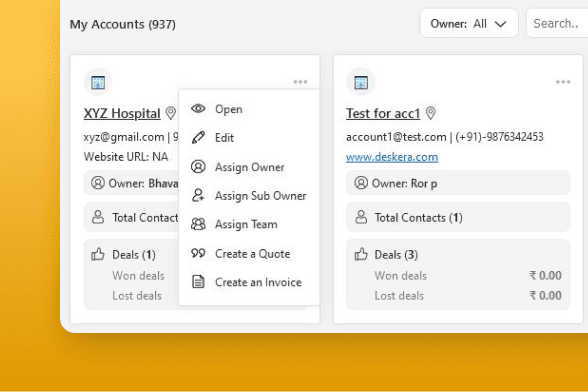The height and width of the screenshot is (392, 588).
Task: Click the building avatar icon on XYZ Hospital card
Action: pos(98,82)
